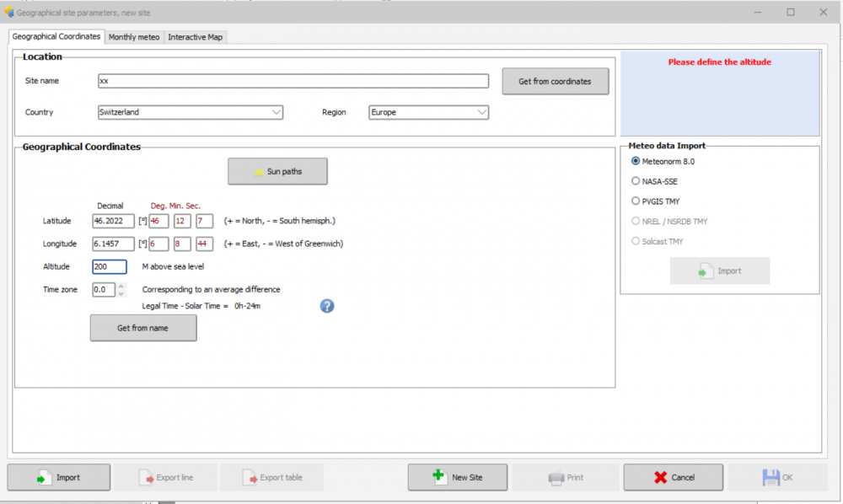Click the Get from coordinates button
Image resolution: width=843 pixels, height=504 pixels.
[x=555, y=82]
